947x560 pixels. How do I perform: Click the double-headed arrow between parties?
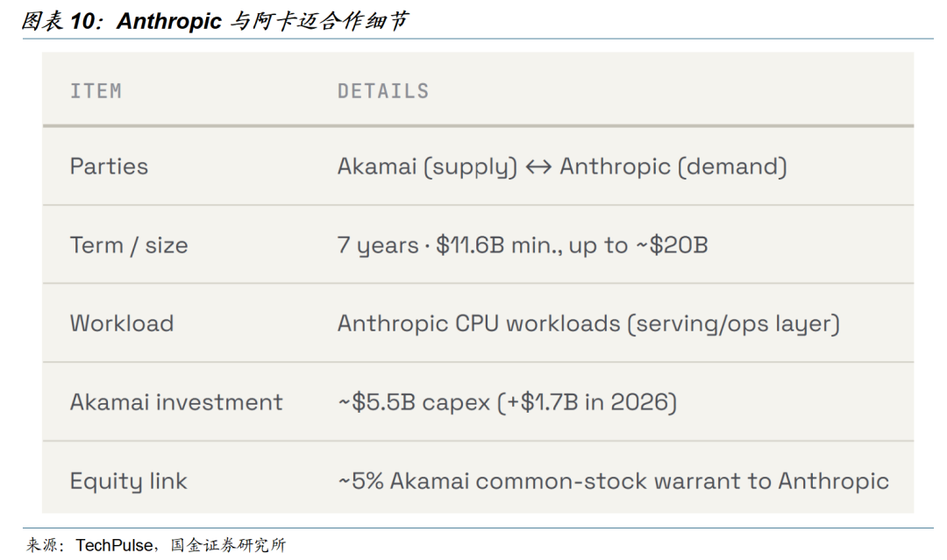click(x=538, y=167)
